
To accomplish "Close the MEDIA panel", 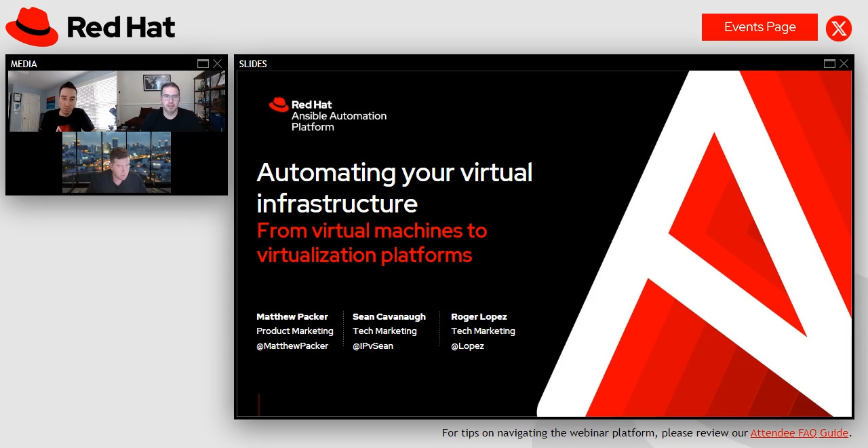I will click(218, 63).
